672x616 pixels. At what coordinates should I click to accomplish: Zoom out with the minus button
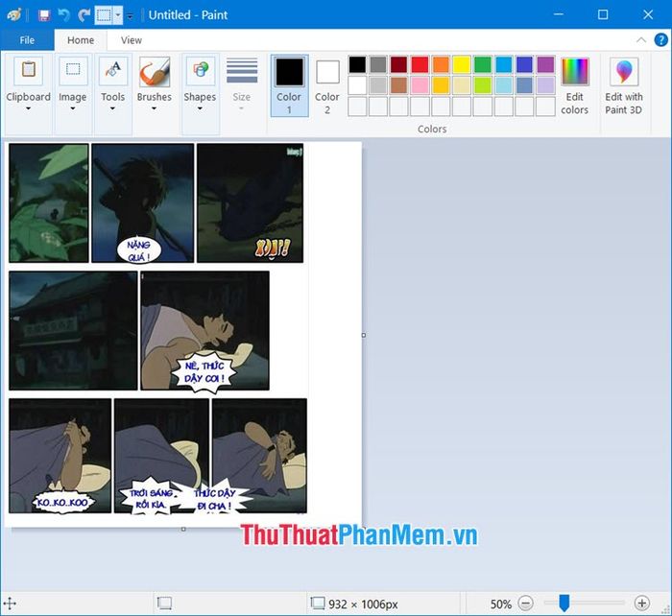(525, 604)
